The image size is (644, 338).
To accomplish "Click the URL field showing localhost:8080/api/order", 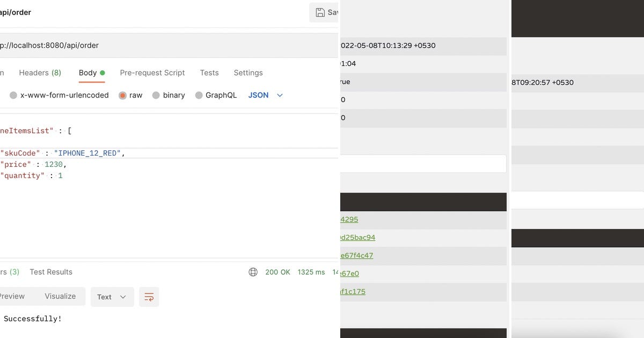I will (49, 45).
